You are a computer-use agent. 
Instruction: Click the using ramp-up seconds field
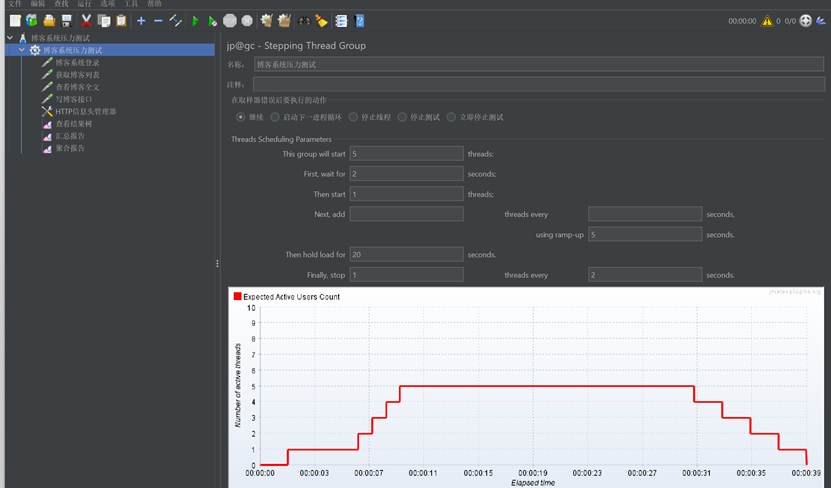pos(645,234)
